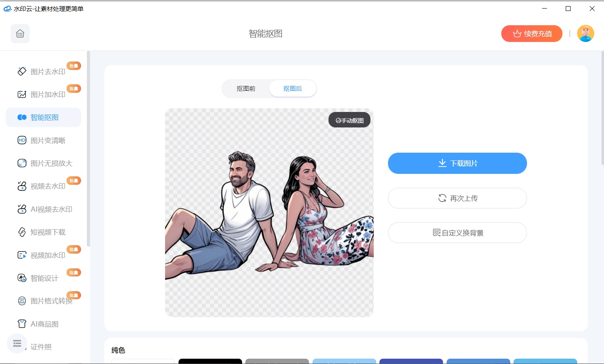
Task: Click the 再次上传 re-upload button
Action: tap(457, 198)
